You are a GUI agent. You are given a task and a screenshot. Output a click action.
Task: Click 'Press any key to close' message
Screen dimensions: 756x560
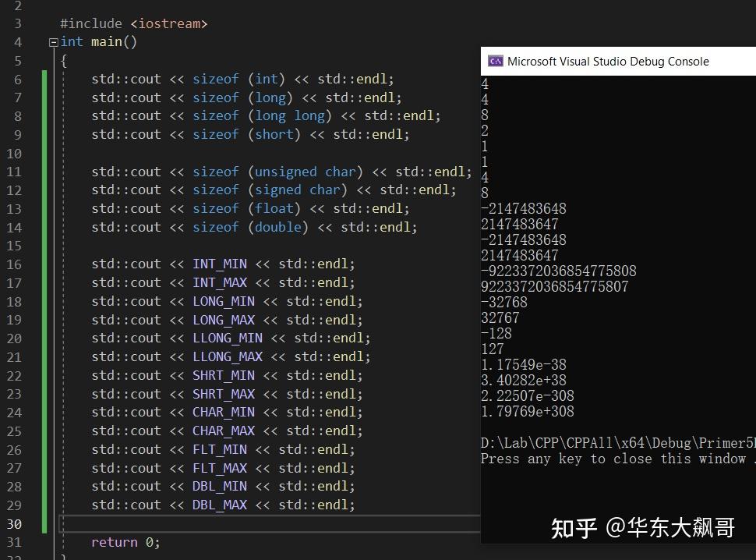[x=618, y=459]
